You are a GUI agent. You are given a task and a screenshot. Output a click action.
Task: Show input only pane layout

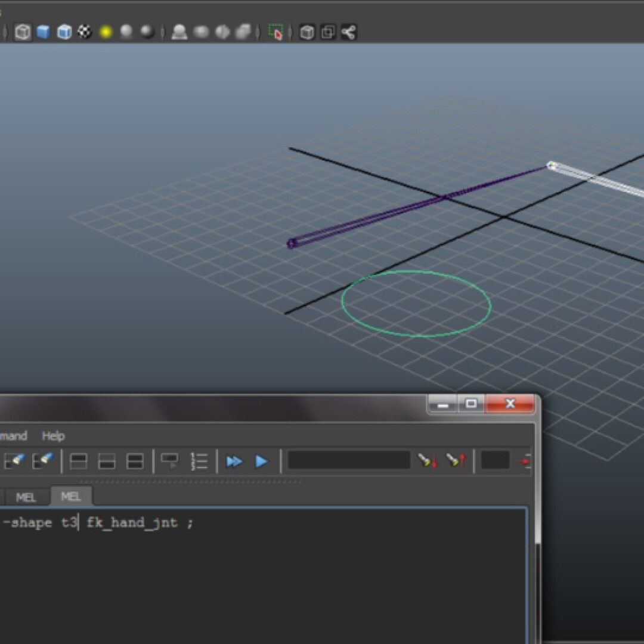[107, 461]
